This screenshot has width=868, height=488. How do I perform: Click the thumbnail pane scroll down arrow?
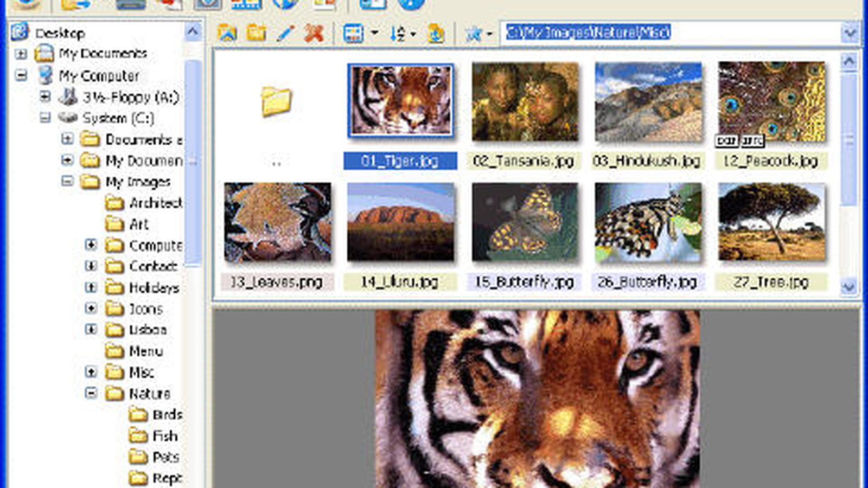[x=848, y=286]
